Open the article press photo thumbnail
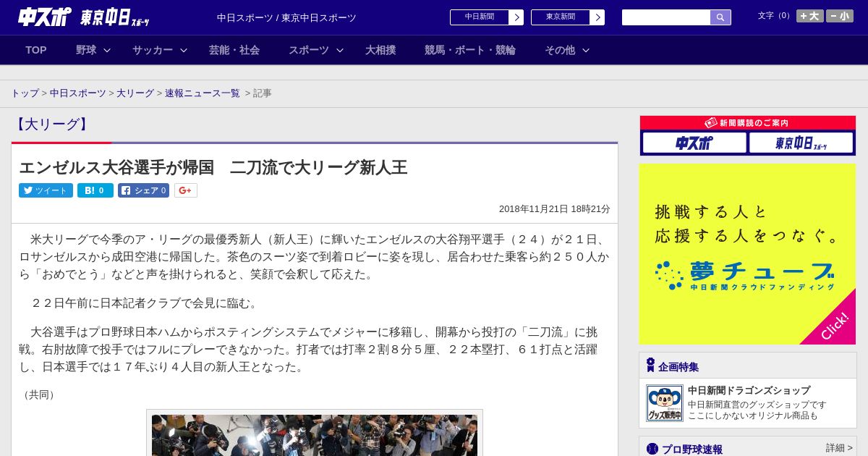Viewport: 868px width, 456px height. (315, 434)
